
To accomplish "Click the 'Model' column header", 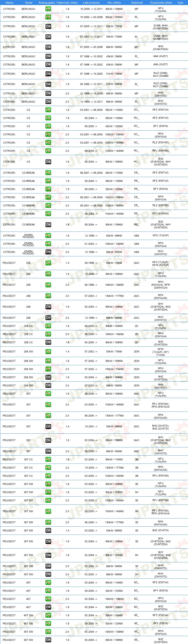I will [29, 2].
